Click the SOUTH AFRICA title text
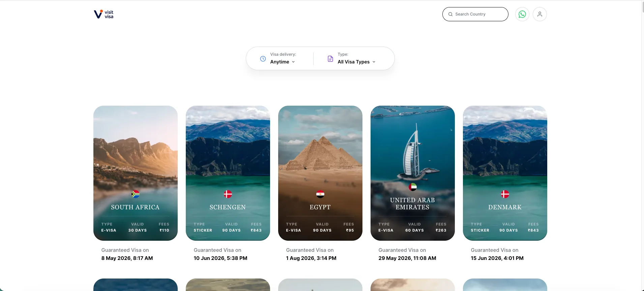644x291 pixels. pos(135,207)
